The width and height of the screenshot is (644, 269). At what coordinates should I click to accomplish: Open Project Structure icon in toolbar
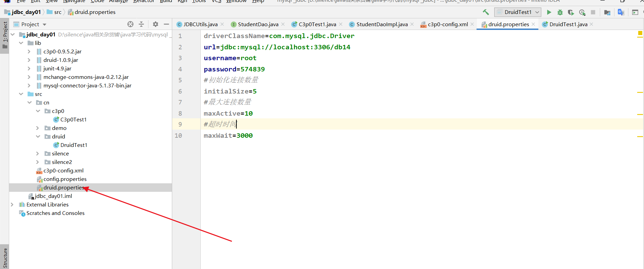tap(607, 12)
